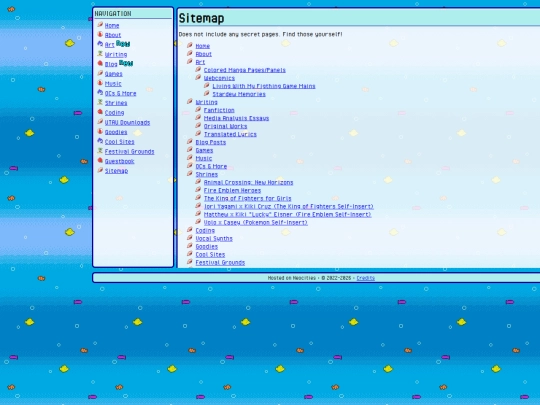The width and height of the screenshot is (540, 405).
Task: Open Games in the navigation sidebar
Action: pyautogui.click(x=114, y=74)
